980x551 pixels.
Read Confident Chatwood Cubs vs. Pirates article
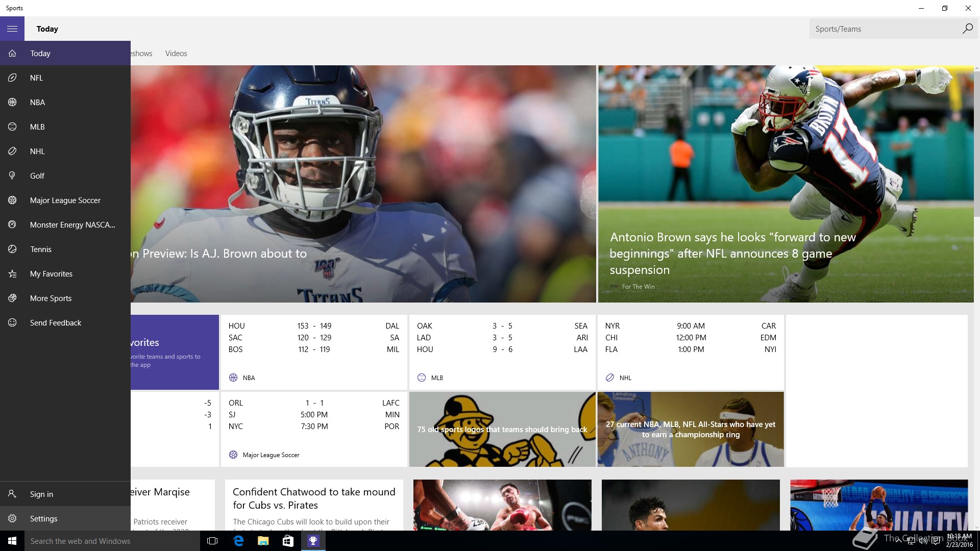[x=314, y=505]
